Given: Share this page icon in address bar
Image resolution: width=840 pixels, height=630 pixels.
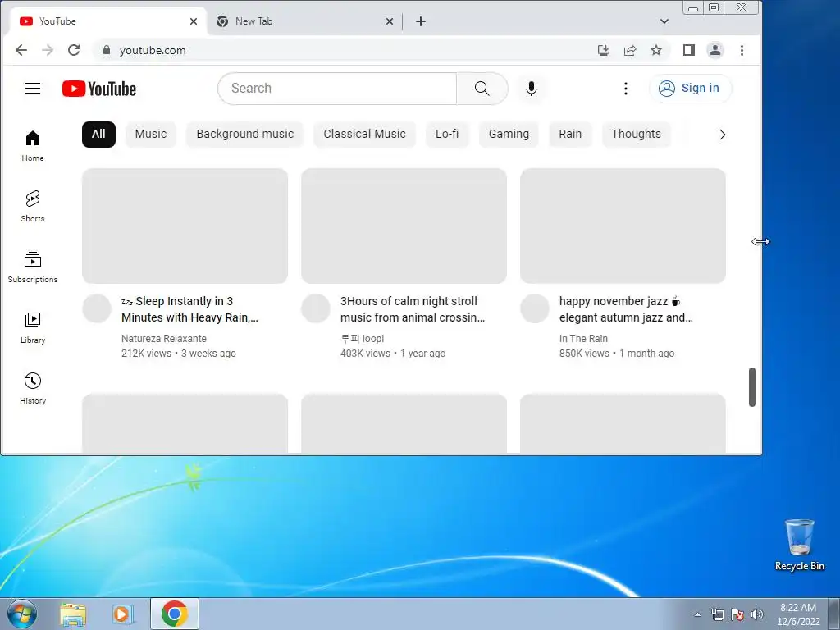Looking at the screenshot, I should point(630,50).
